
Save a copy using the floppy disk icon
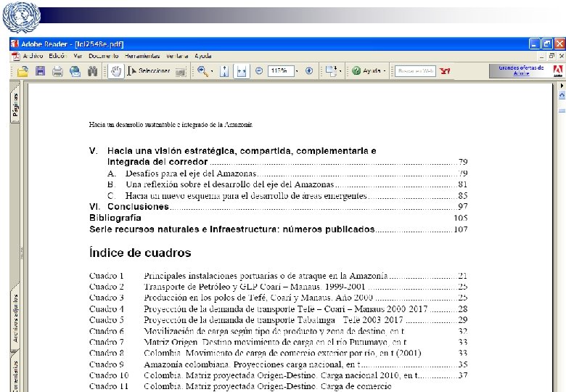click(40, 71)
